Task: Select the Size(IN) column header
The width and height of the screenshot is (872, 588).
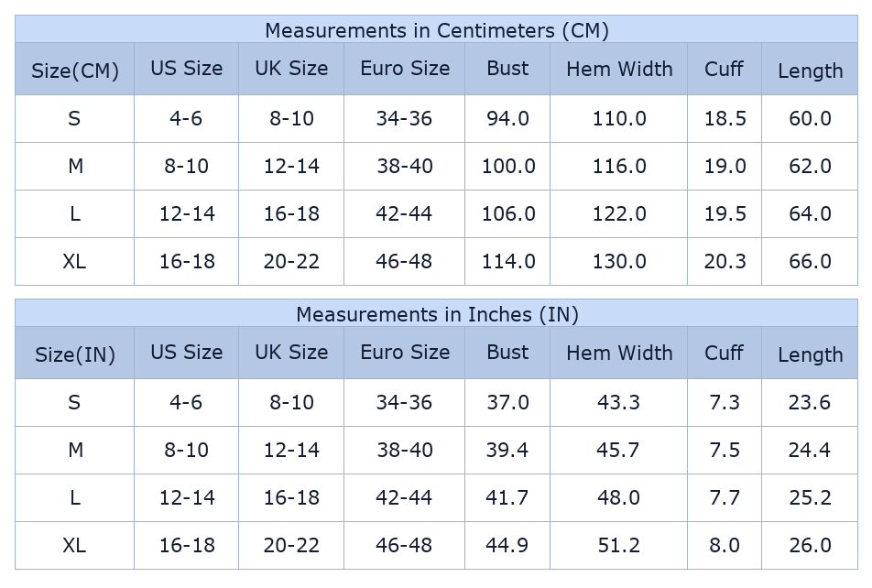Action: pyautogui.click(x=75, y=354)
